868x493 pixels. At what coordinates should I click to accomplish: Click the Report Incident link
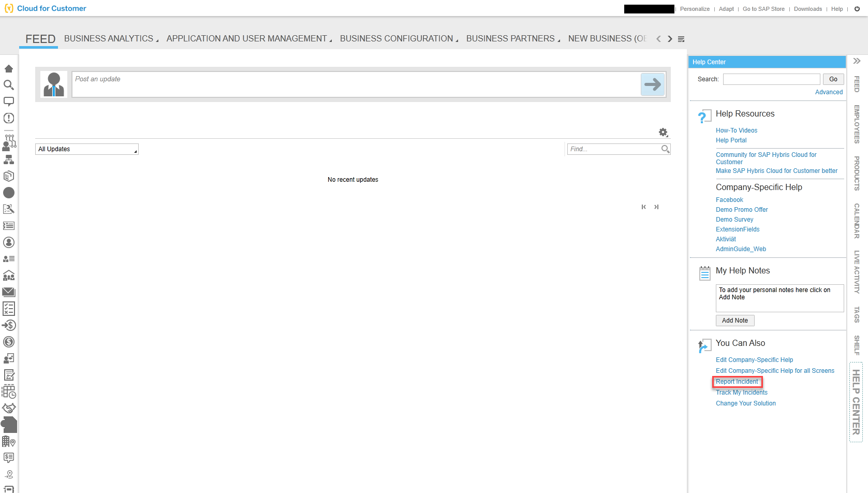pos(737,382)
